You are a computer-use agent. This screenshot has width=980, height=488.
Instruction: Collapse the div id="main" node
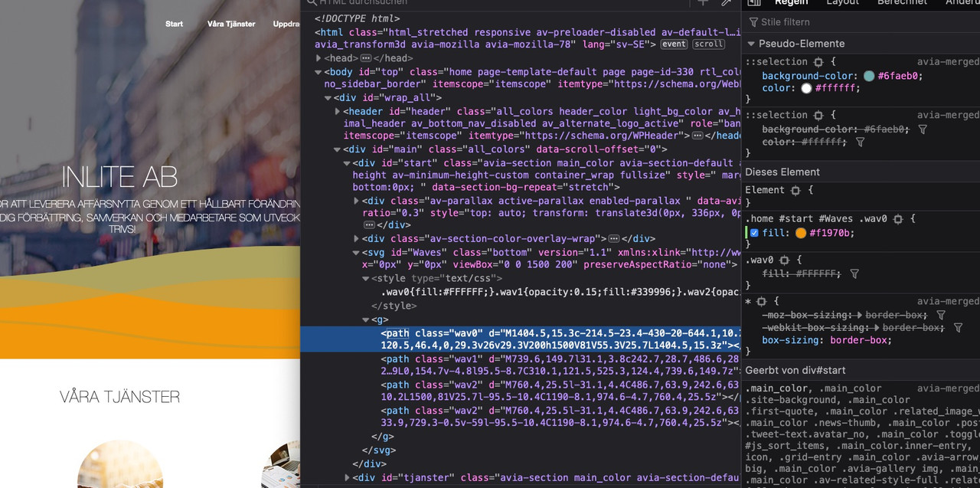pos(338,149)
